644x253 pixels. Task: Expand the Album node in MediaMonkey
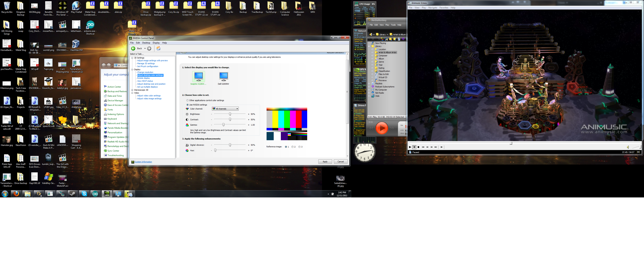372,59
